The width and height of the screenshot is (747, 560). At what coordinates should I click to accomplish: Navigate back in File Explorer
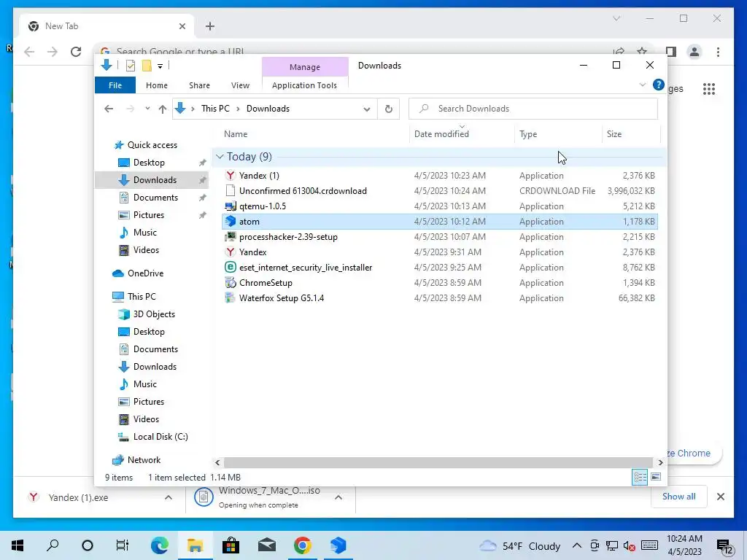click(109, 109)
